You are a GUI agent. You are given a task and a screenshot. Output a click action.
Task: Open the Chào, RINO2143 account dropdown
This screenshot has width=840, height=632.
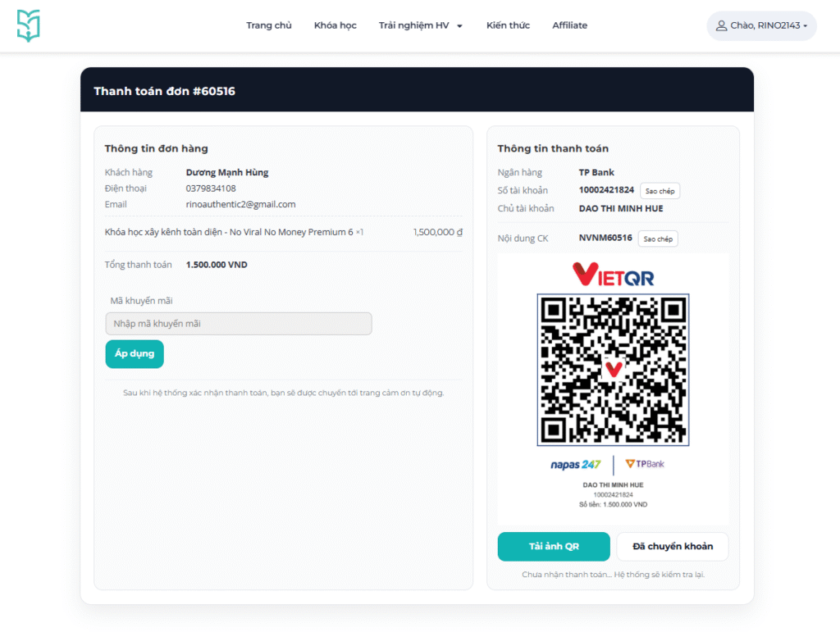761,26
